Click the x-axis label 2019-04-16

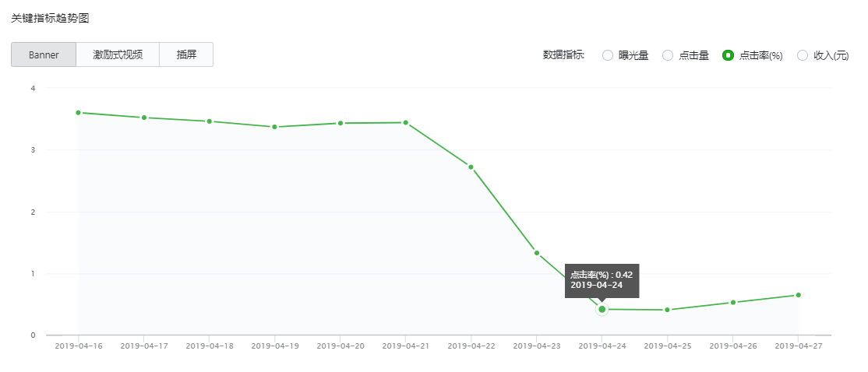click(x=79, y=346)
